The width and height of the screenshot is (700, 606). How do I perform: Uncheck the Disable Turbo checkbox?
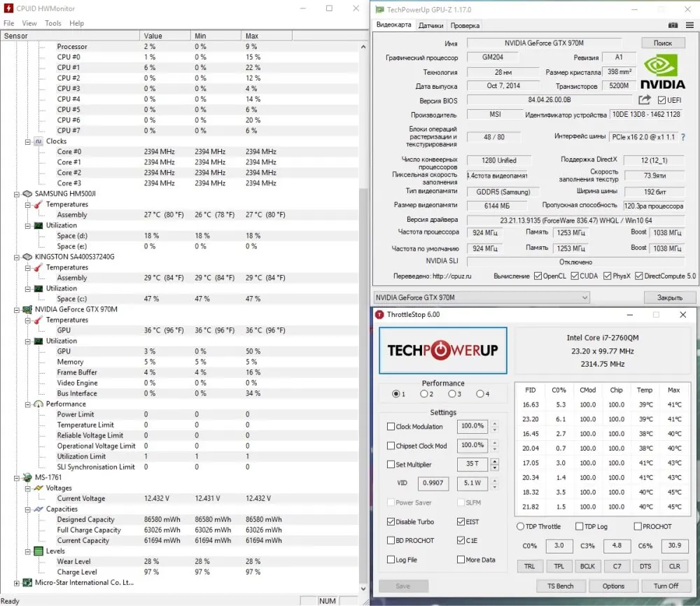pos(391,521)
